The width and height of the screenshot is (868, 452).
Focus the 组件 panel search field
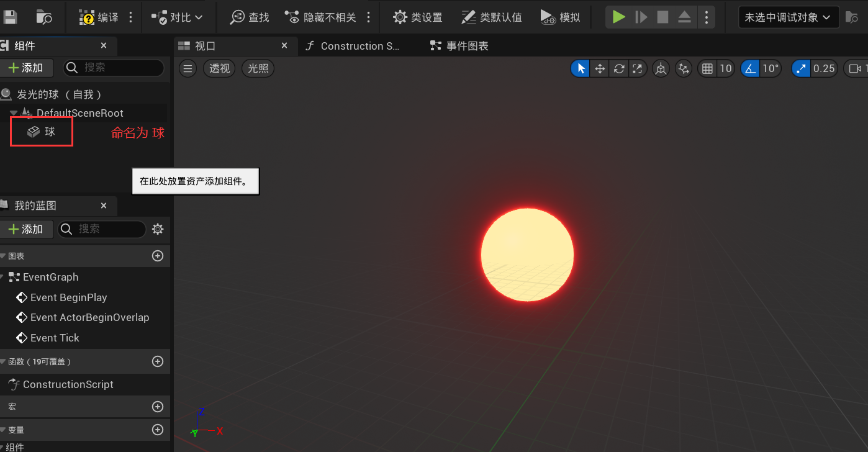[114, 68]
